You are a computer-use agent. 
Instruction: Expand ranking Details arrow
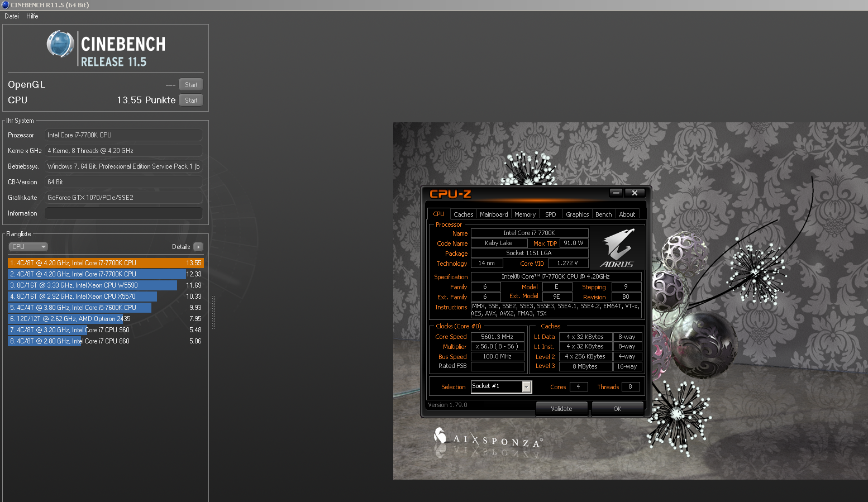click(198, 247)
